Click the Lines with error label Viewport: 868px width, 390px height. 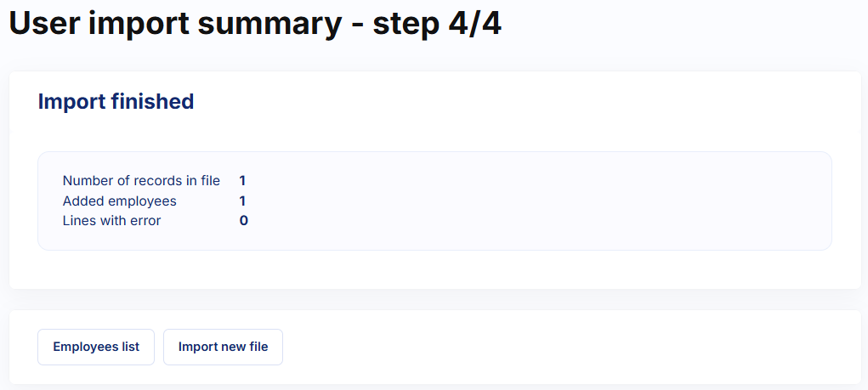[112, 221]
